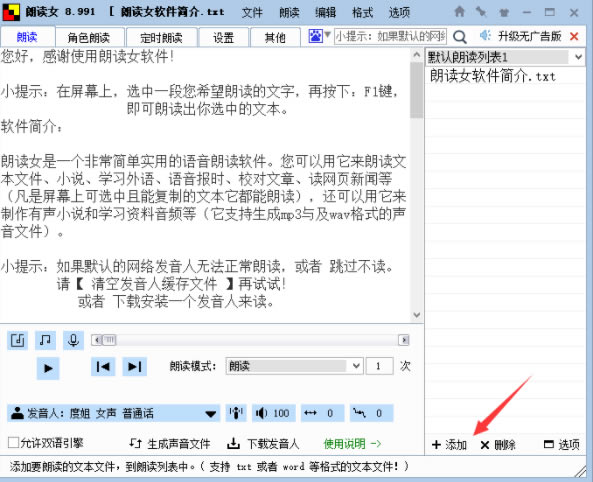
Task: Click the music note background icon
Action: coord(45,340)
